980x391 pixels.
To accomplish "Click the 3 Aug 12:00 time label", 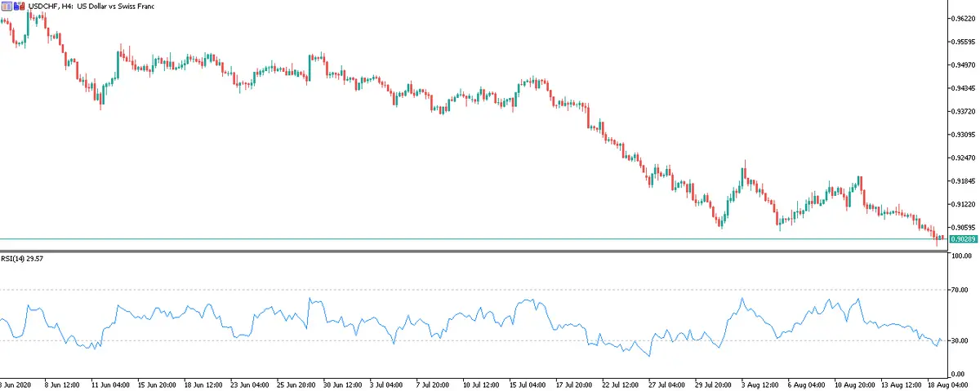I will pyautogui.click(x=757, y=384).
